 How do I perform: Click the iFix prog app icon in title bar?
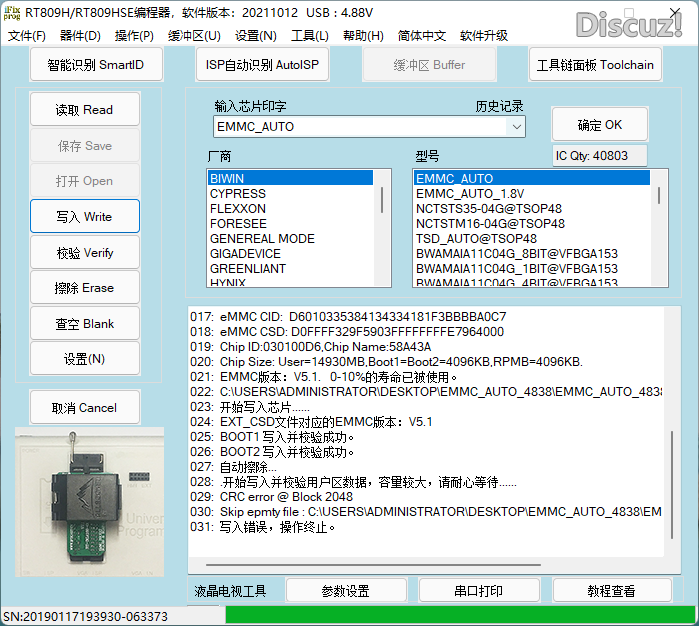tap(13, 13)
